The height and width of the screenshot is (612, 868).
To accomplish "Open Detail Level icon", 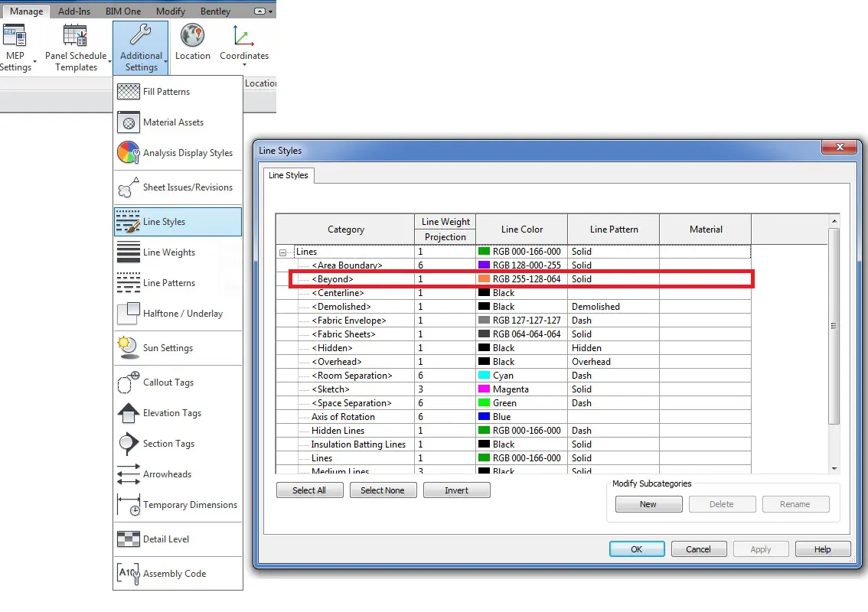I will tap(129, 539).
